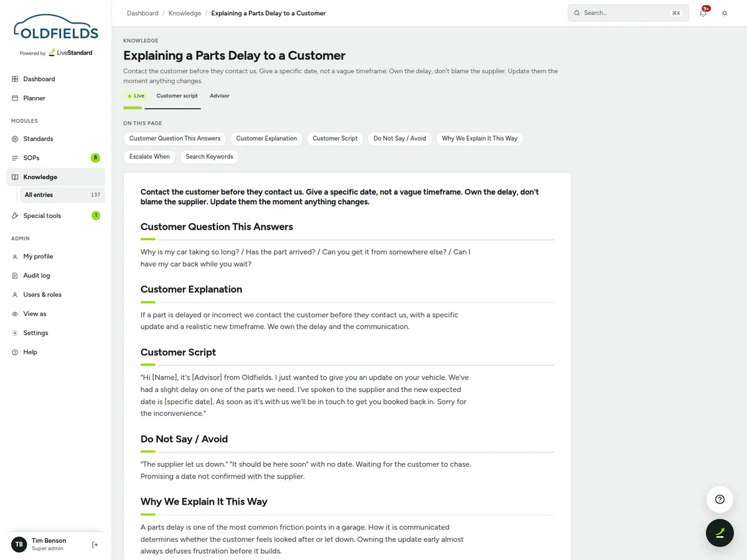Select All entries under Knowledge
Image resolution: width=747 pixels, height=560 pixels.
point(62,195)
